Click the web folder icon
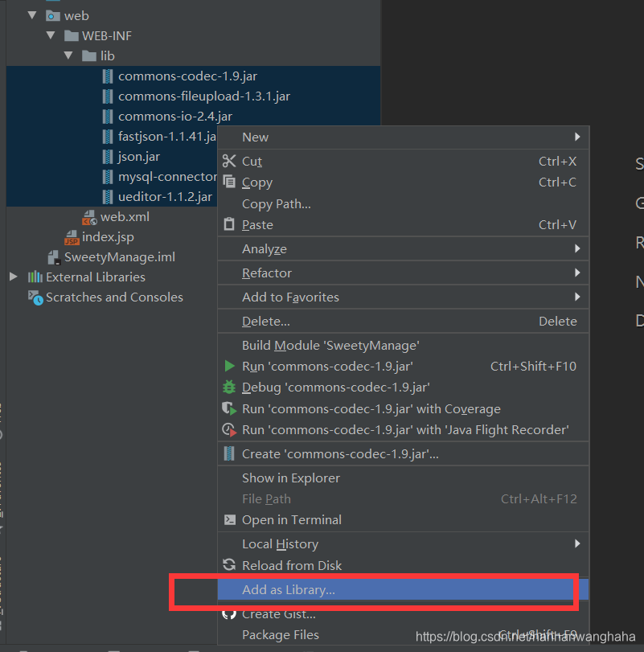 [52, 16]
